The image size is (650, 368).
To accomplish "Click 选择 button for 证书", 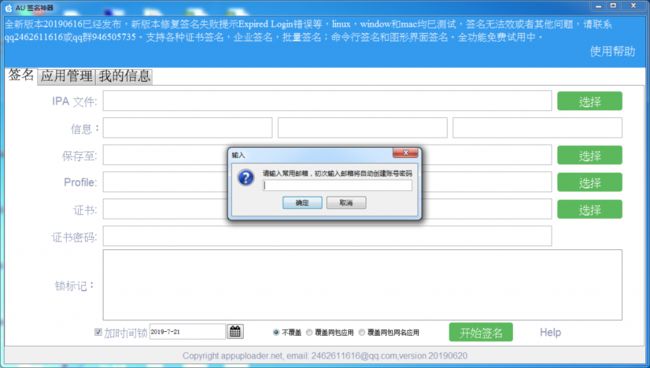I will click(x=589, y=209).
